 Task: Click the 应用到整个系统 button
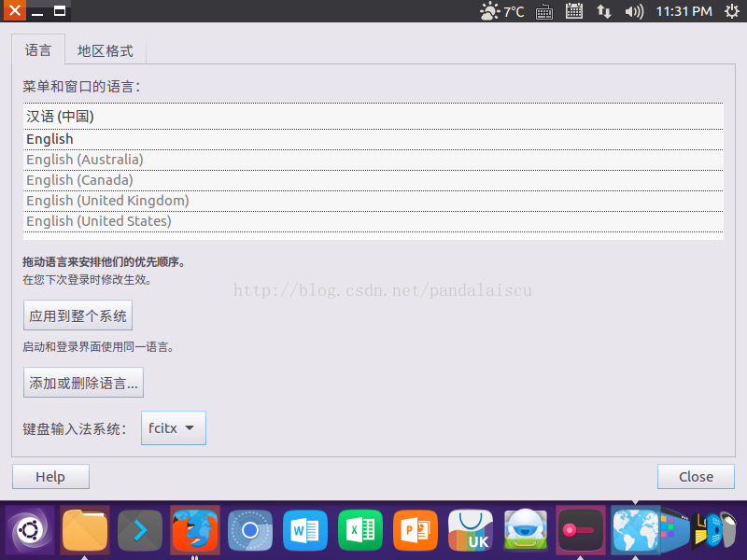(78, 315)
